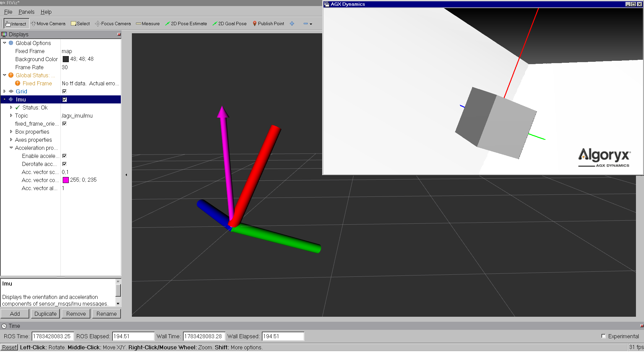Select the 2D Pose Estimate tool
Screen dimensions: 644x352
point(186,24)
